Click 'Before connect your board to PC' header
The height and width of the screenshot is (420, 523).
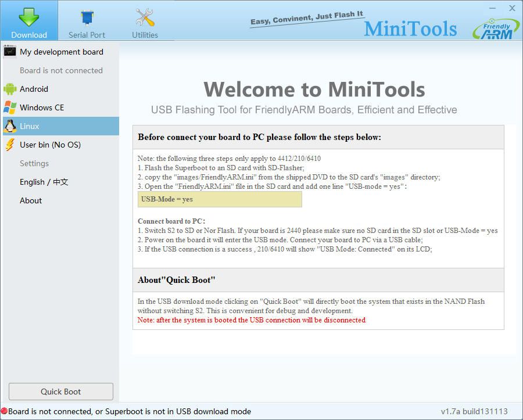(x=318, y=137)
